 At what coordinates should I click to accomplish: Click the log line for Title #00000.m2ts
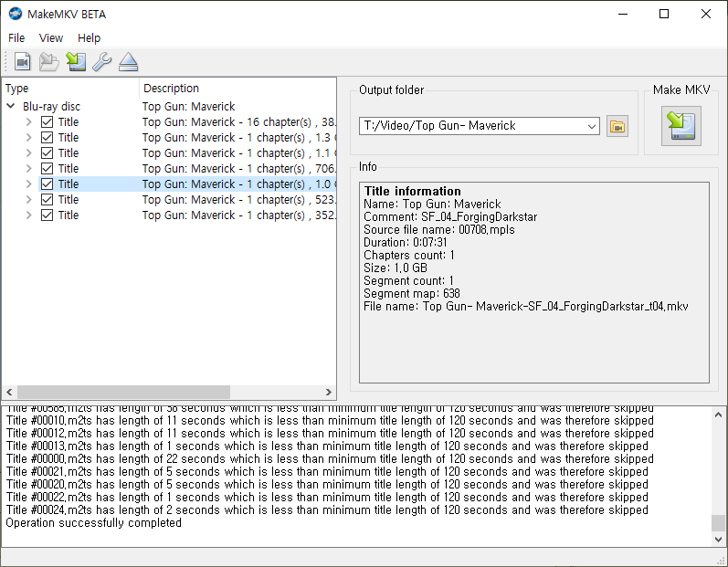pyautogui.click(x=330, y=459)
